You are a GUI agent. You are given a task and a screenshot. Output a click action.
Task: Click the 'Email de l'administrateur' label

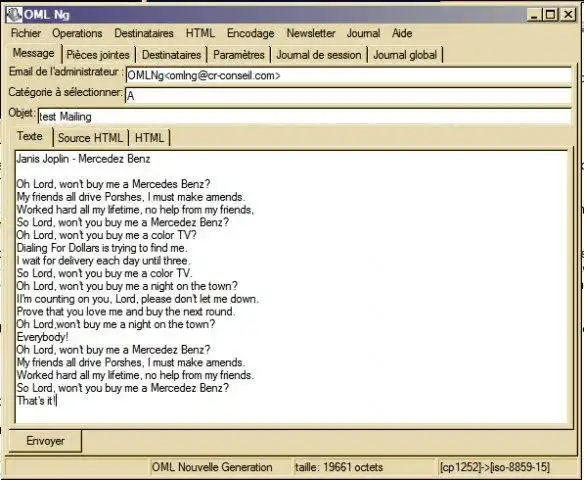coord(65,71)
